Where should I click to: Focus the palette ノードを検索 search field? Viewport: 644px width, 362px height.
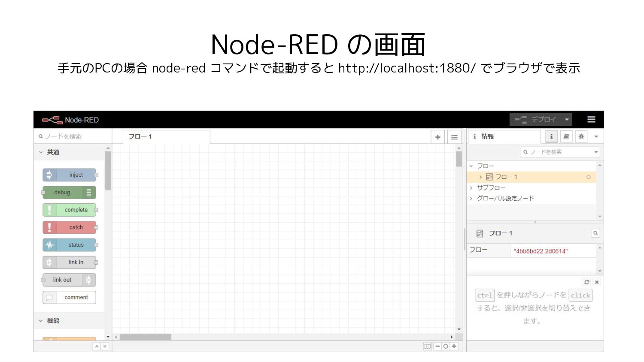point(72,136)
